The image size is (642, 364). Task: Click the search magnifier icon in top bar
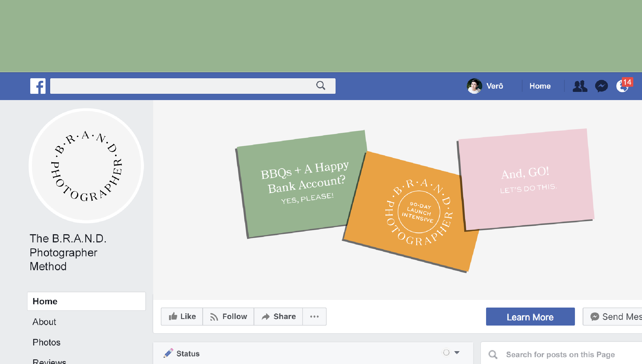321,86
